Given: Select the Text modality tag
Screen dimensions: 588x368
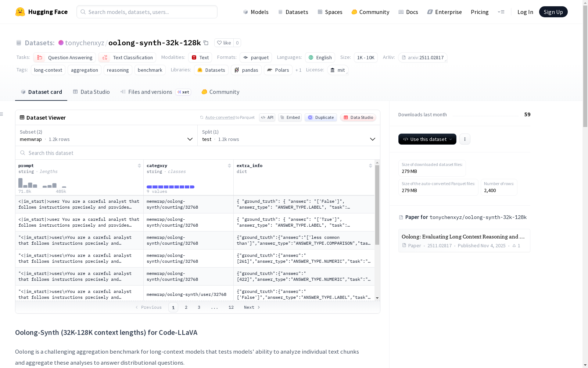Looking at the screenshot, I should coord(200,57).
